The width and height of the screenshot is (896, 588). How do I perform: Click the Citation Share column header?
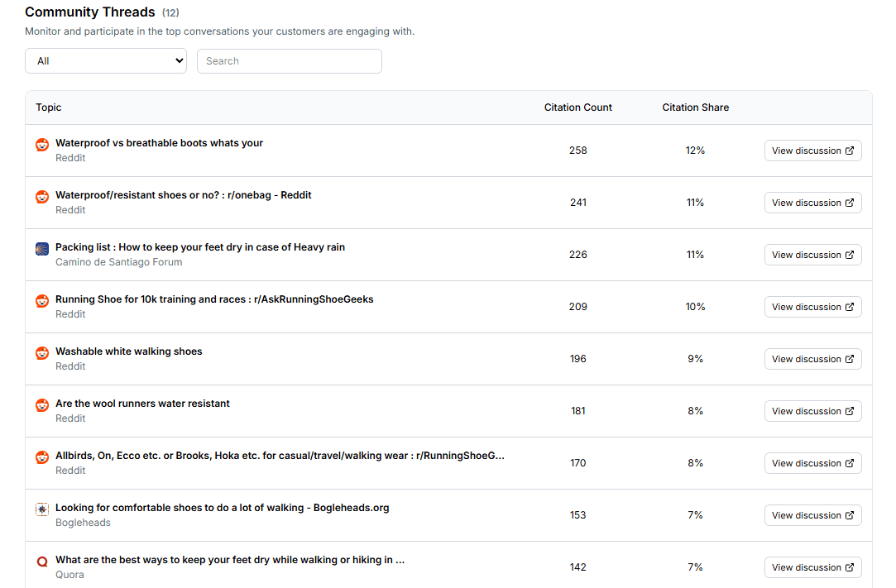click(x=695, y=107)
